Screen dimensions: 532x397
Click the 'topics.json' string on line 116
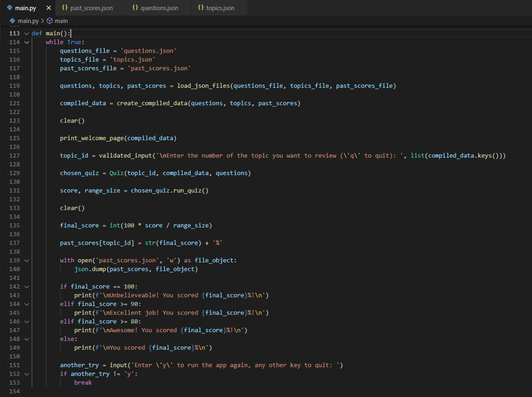pos(132,60)
